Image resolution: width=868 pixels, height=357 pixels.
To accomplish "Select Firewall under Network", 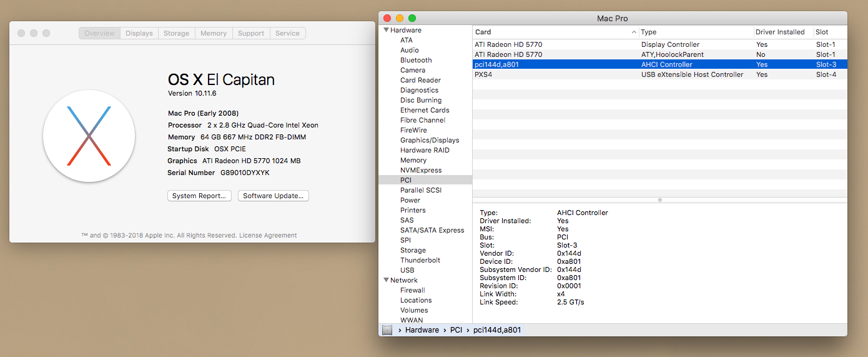I will pyautogui.click(x=412, y=290).
